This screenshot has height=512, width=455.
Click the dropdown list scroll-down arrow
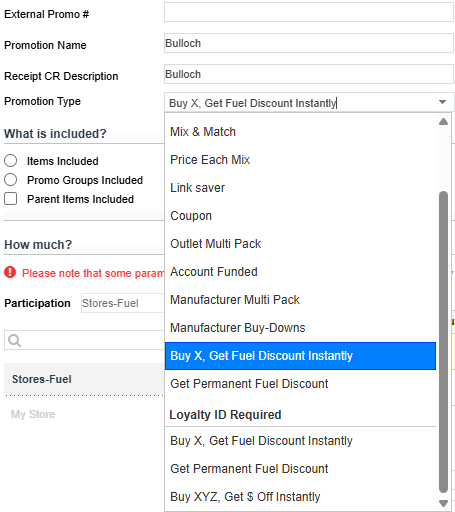pos(443,503)
